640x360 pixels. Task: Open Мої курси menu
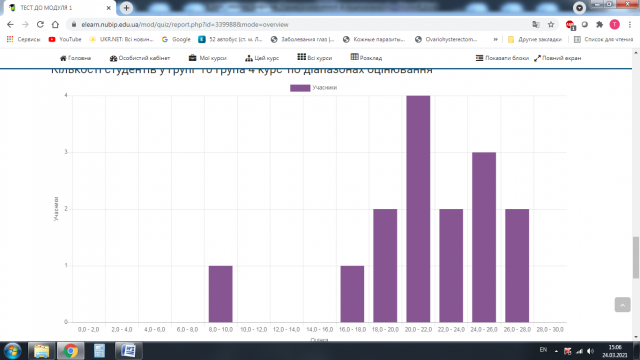point(207,58)
